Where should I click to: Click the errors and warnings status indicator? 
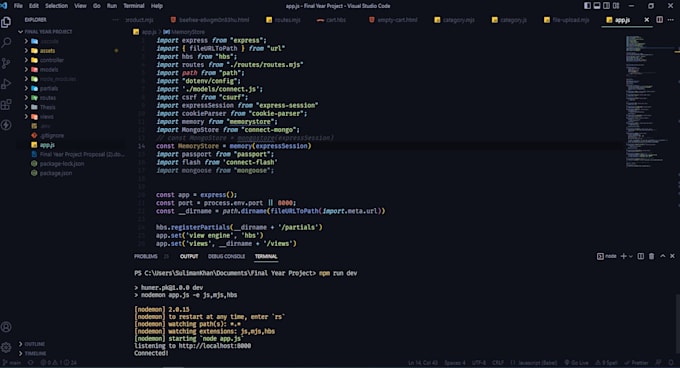[59, 363]
